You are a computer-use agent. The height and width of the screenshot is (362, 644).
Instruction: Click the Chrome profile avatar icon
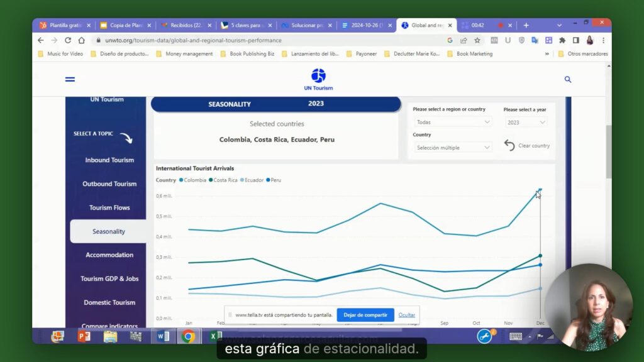coord(589,39)
